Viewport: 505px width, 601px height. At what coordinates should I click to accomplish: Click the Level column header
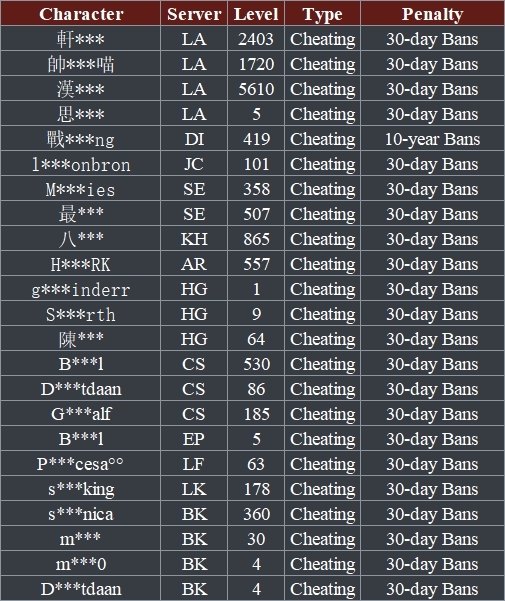256,14
